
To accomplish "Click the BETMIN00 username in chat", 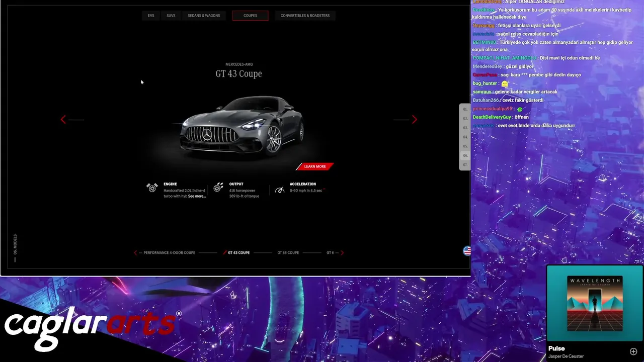I will tap(484, 43).
